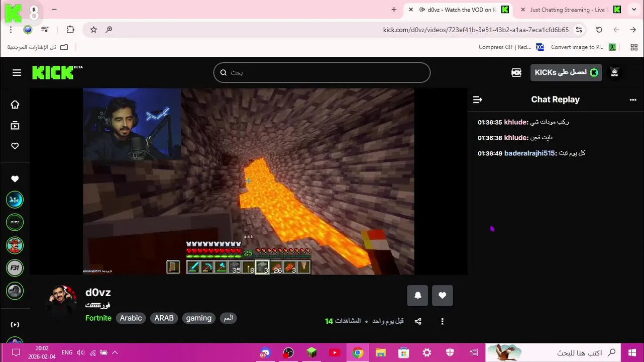Viewport: 644px width, 362px height.
Task: Open Following via the outlined heart icon
Action: (x=15, y=146)
